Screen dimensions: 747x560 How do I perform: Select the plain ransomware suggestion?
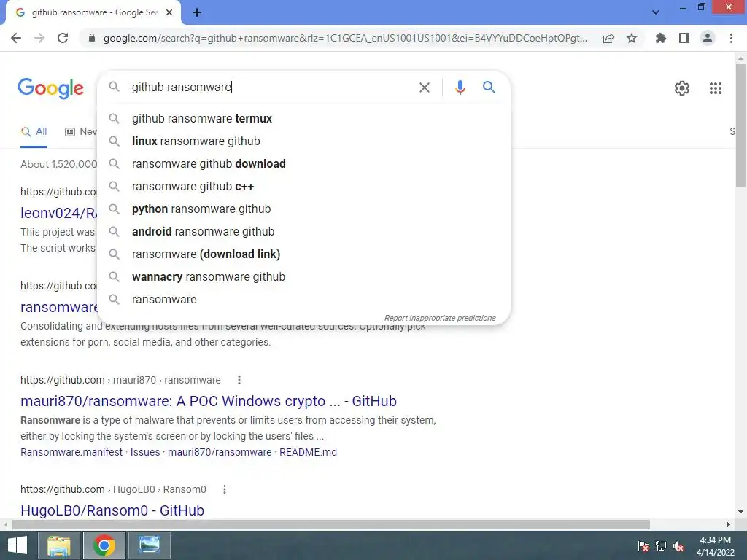tap(304, 300)
